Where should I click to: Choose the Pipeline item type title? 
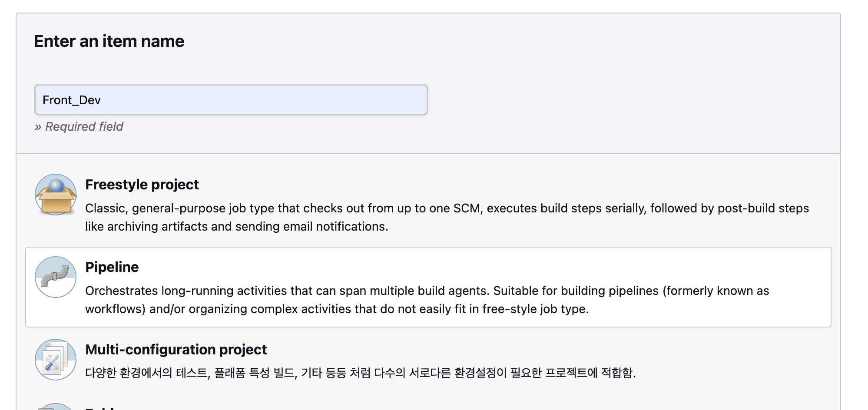112,267
